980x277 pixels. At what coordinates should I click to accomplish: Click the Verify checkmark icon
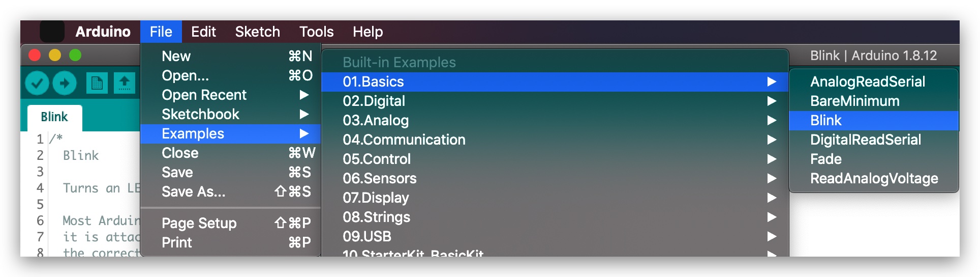pos(37,83)
